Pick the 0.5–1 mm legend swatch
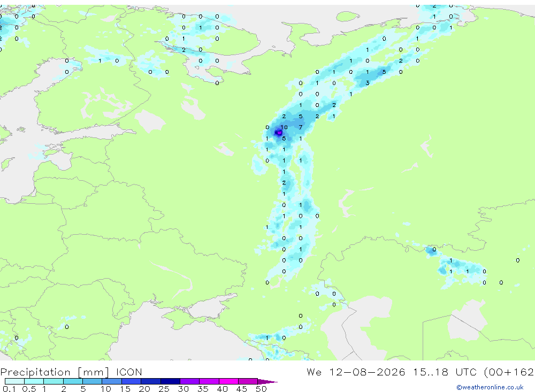This screenshot has width=535, height=392. pos(34,381)
